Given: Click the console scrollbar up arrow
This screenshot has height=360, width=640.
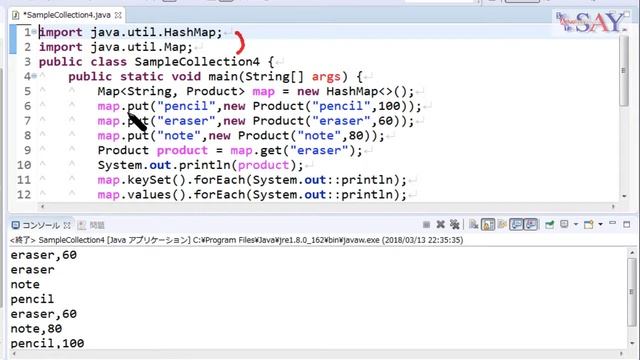Looking at the screenshot, I should click(x=632, y=253).
